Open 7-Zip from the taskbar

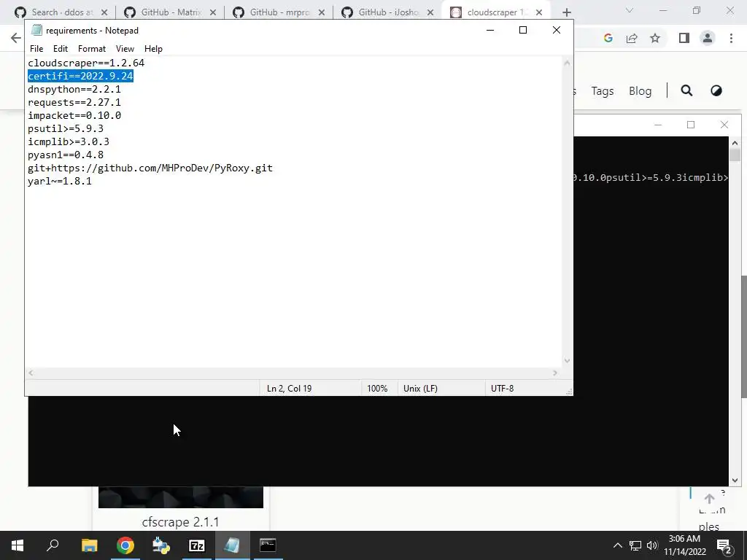tap(197, 545)
